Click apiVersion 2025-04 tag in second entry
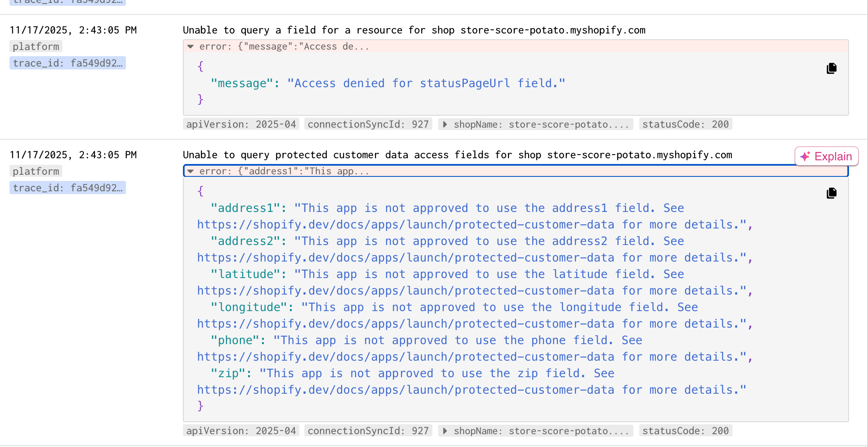This screenshot has height=447, width=868. click(x=241, y=431)
